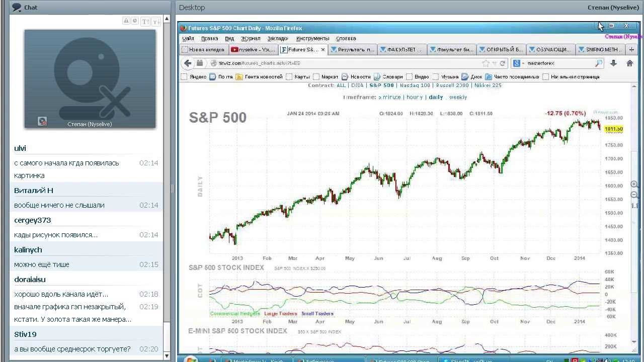Open the Словари bookmark
644x362 pixels.
388,77
